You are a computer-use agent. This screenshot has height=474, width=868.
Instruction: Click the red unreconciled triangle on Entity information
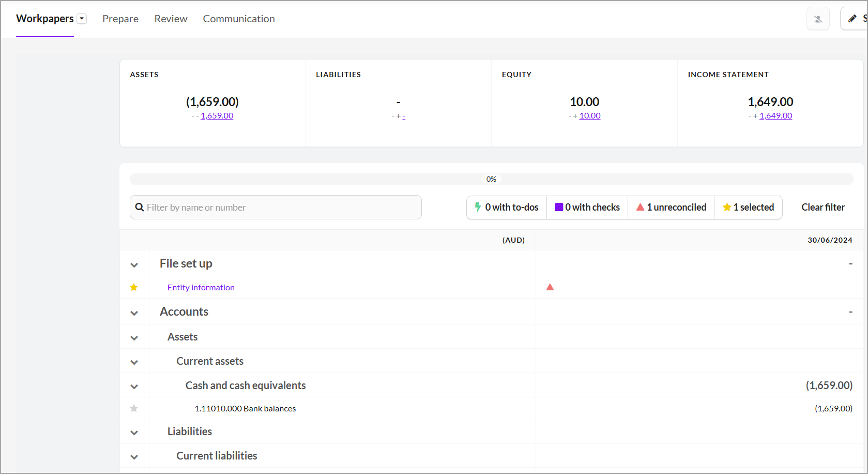(x=550, y=287)
